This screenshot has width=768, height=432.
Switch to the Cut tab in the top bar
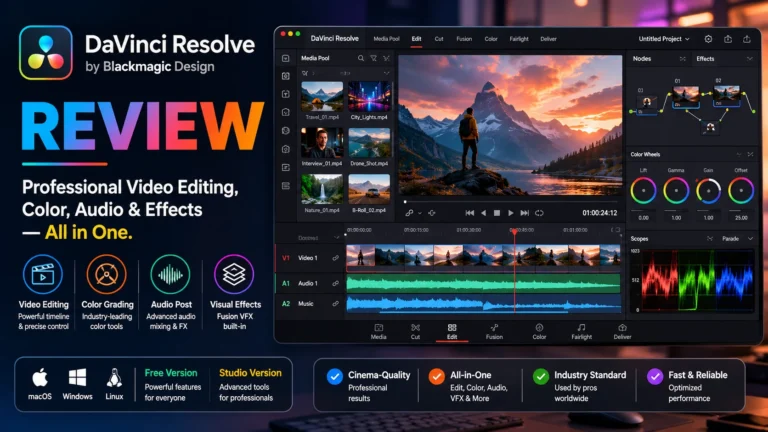click(439, 39)
